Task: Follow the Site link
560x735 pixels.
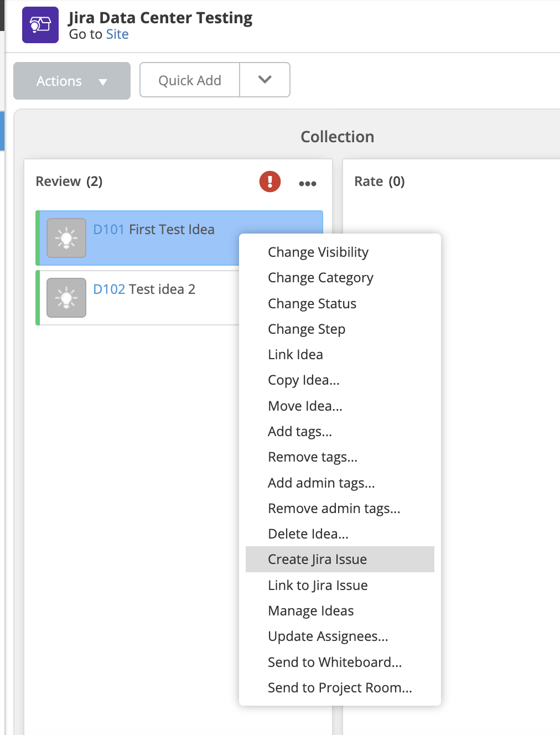Action: point(117,34)
